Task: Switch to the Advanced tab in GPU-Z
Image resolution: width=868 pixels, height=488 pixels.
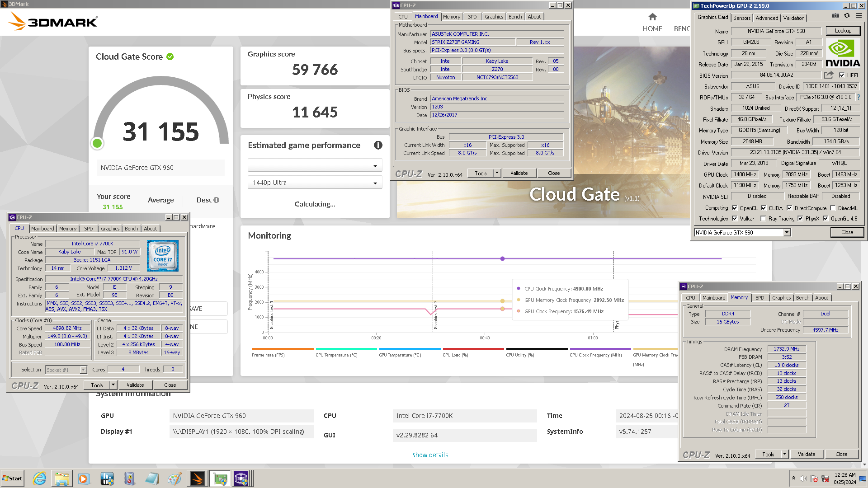Action: pos(767,18)
